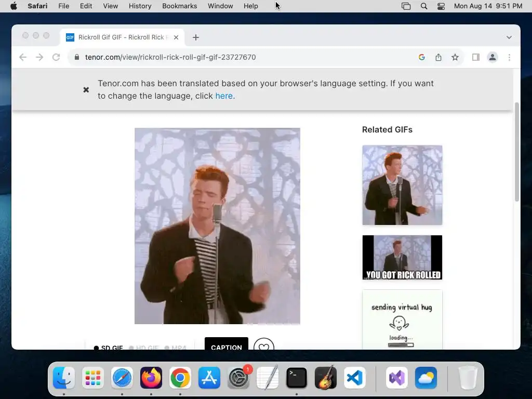Open the Safari menu
This screenshot has height=399, width=532.
pos(37,6)
